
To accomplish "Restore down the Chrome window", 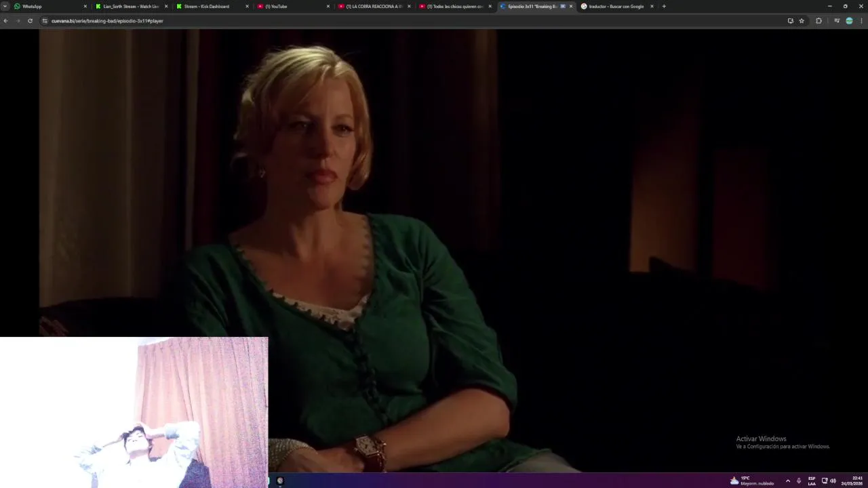I will [845, 6].
